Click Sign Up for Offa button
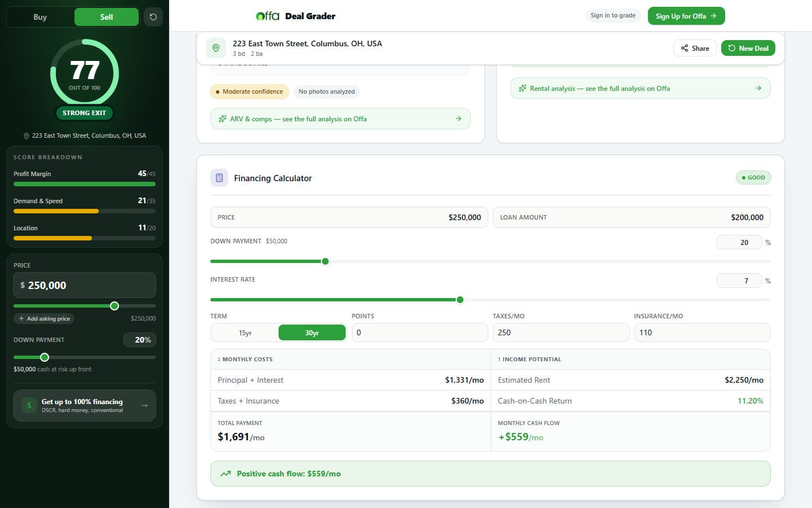The width and height of the screenshot is (812, 508). click(686, 16)
